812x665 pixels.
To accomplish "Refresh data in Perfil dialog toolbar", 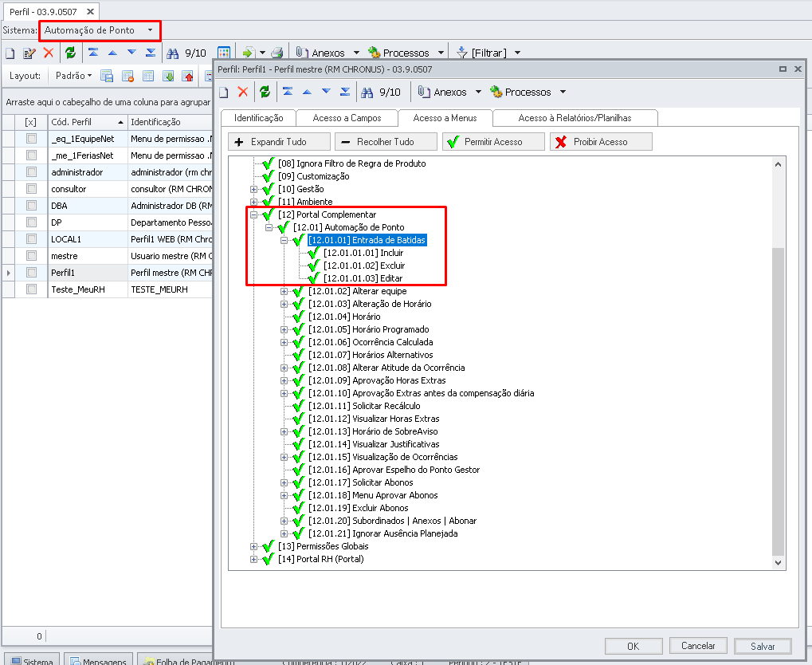I will (x=265, y=92).
